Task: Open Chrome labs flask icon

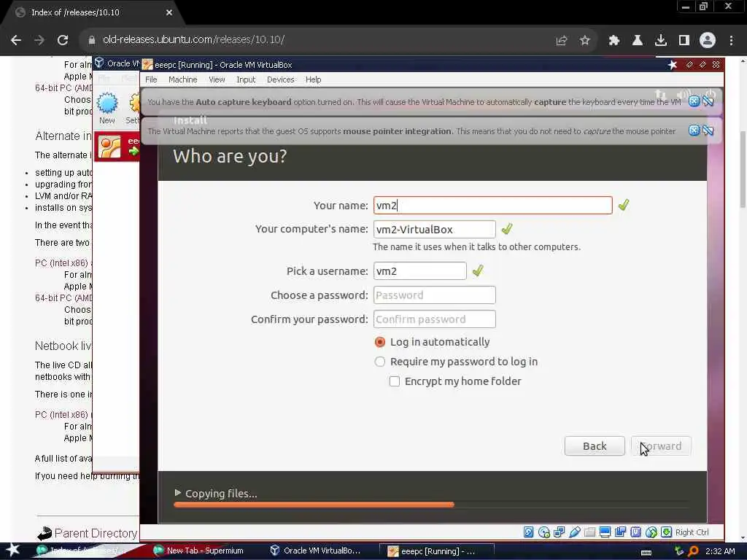Action: [x=637, y=40]
